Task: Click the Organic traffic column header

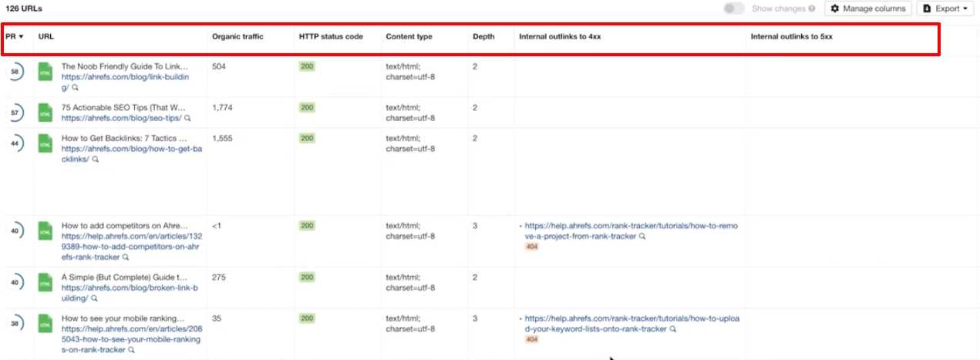Action: click(x=237, y=36)
